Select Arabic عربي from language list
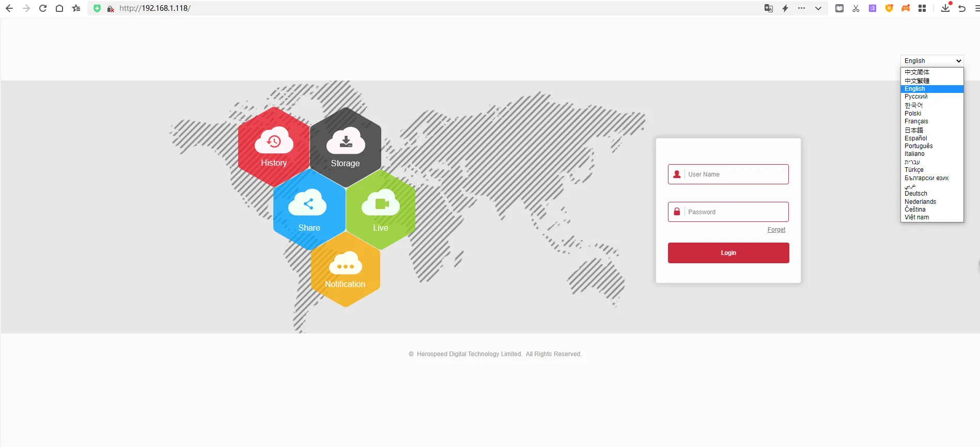 [x=932, y=186]
